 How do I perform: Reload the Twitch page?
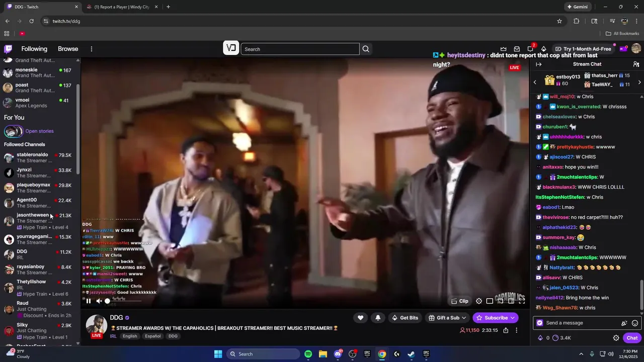click(x=31, y=21)
